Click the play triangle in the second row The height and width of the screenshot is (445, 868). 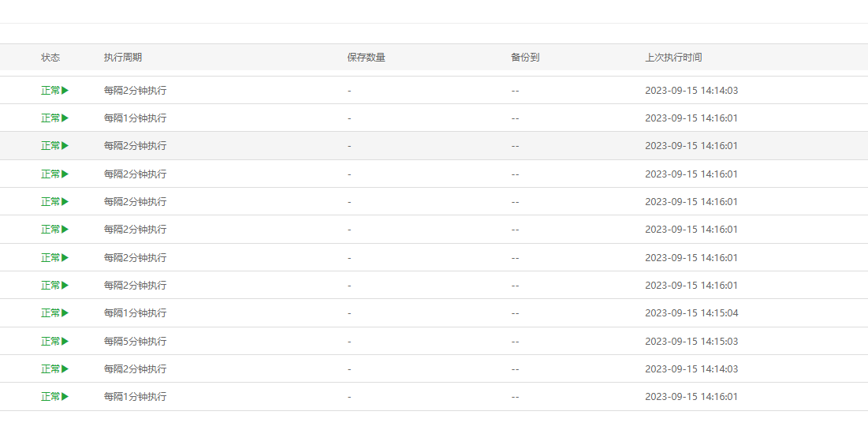click(65, 118)
